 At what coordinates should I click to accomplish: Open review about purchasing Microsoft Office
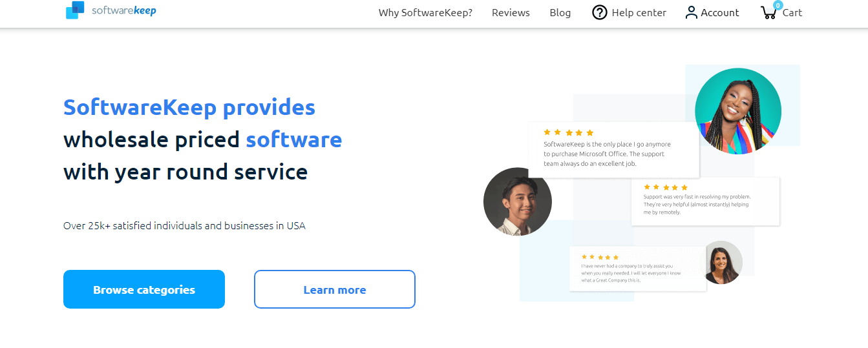click(x=613, y=149)
